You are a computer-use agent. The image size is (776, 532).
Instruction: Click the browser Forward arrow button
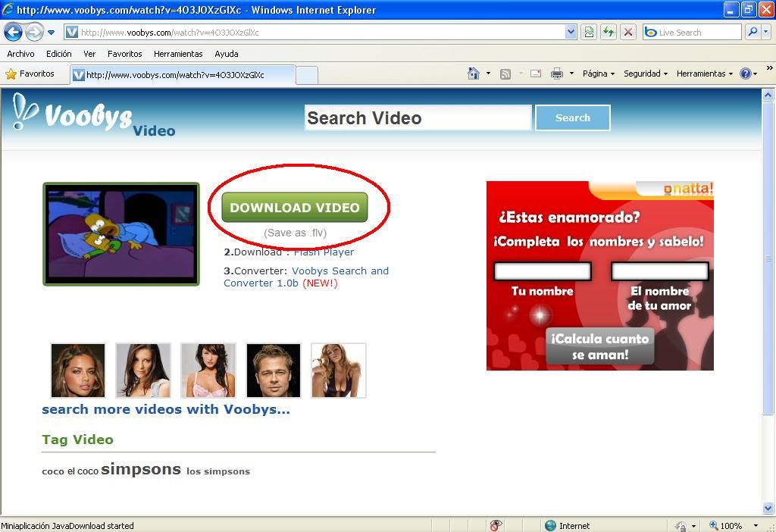tap(34, 33)
